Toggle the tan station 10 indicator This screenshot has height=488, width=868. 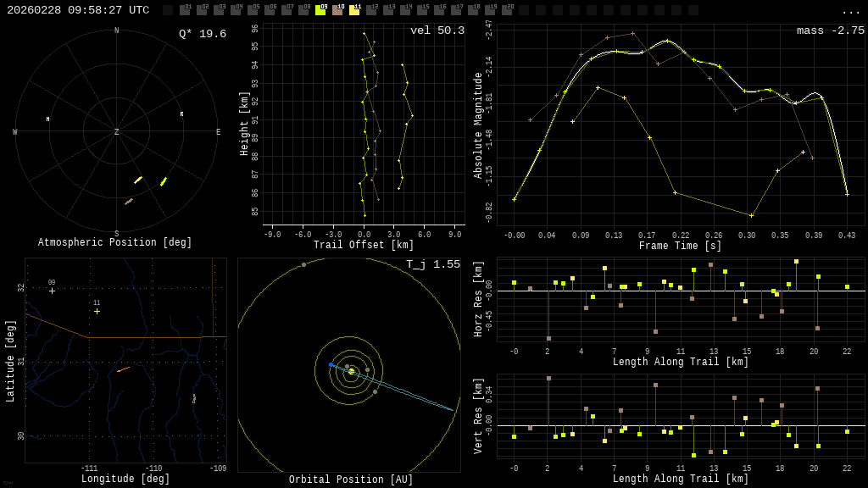[337, 10]
